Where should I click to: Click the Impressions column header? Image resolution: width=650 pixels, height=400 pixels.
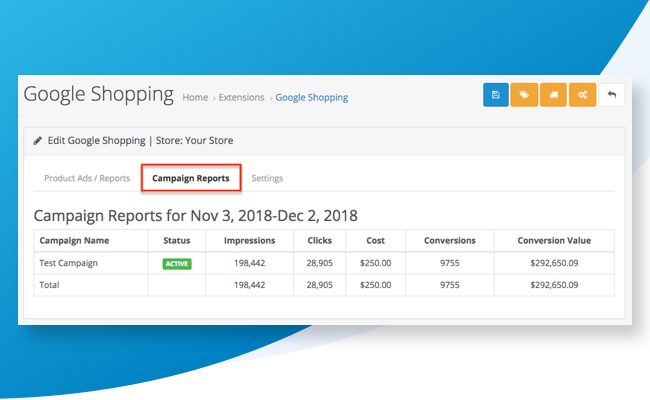(250, 241)
